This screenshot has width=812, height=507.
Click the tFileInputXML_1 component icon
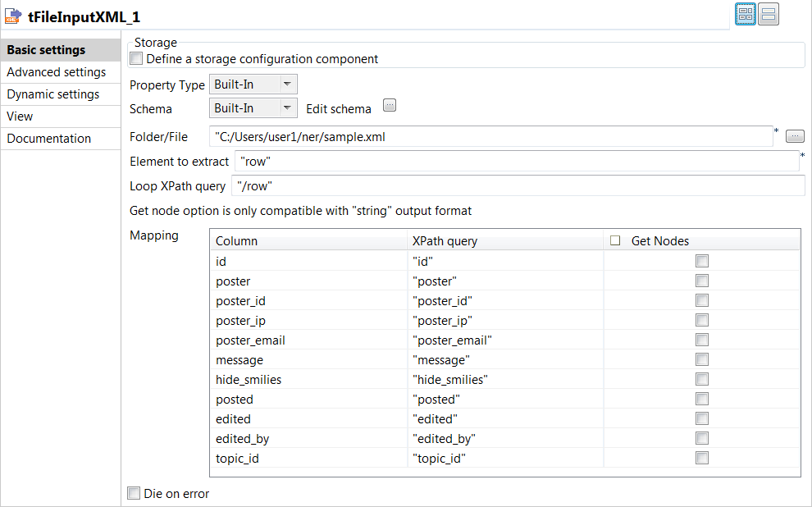[x=11, y=13]
